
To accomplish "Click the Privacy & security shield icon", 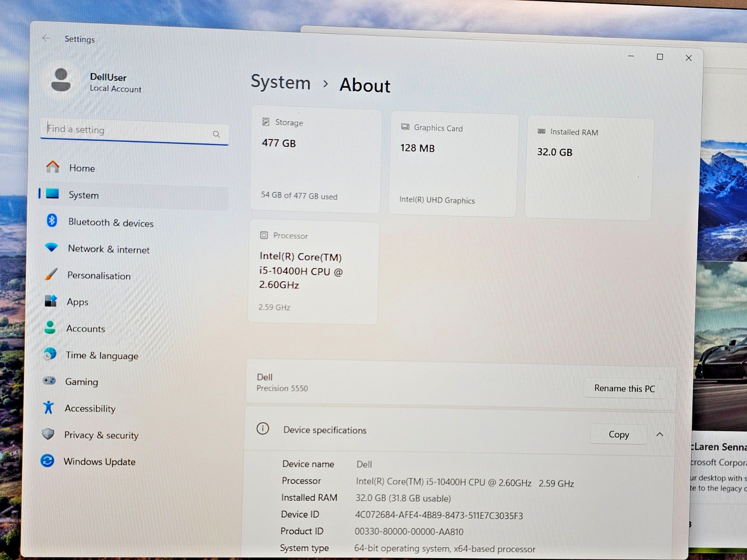I will point(48,434).
